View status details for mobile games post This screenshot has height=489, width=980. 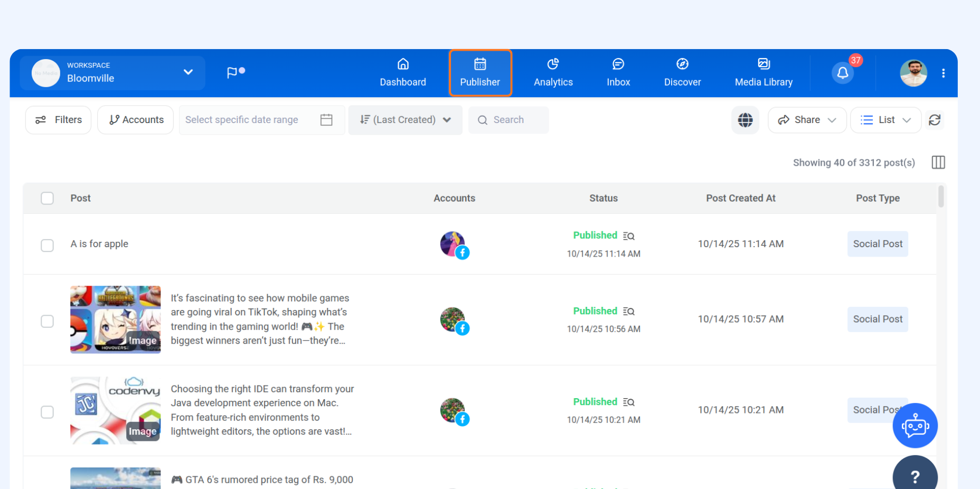click(628, 312)
